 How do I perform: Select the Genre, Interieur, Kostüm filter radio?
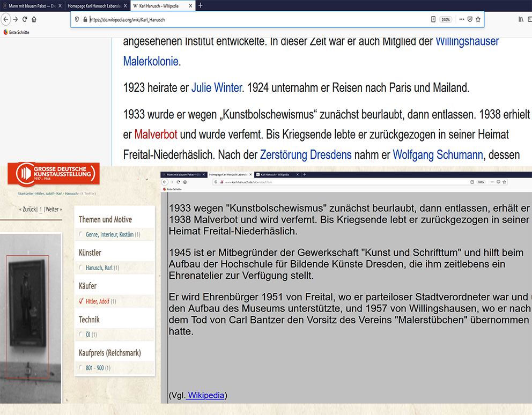pyautogui.click(x=82, y=235)
